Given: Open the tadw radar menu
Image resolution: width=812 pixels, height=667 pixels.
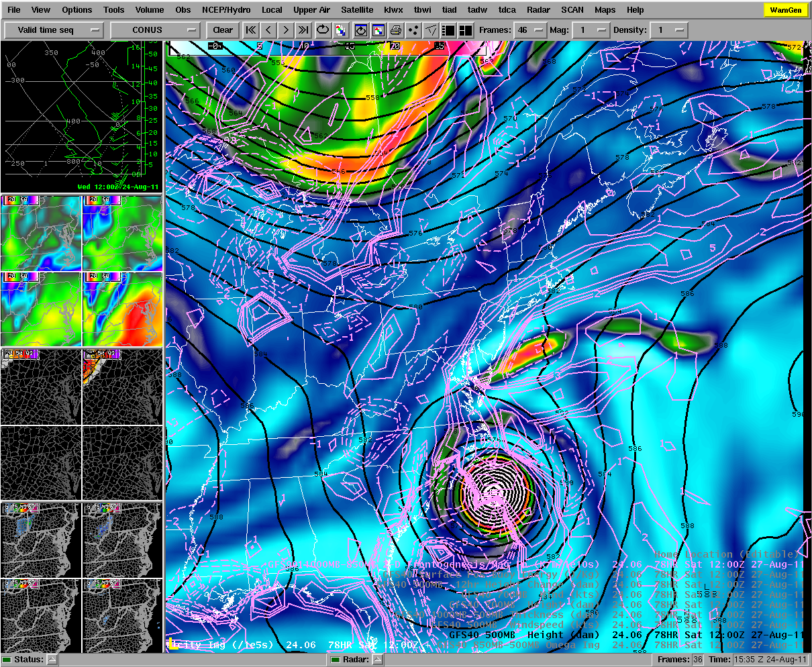Looking at the screenshot, I should (477, 10).
